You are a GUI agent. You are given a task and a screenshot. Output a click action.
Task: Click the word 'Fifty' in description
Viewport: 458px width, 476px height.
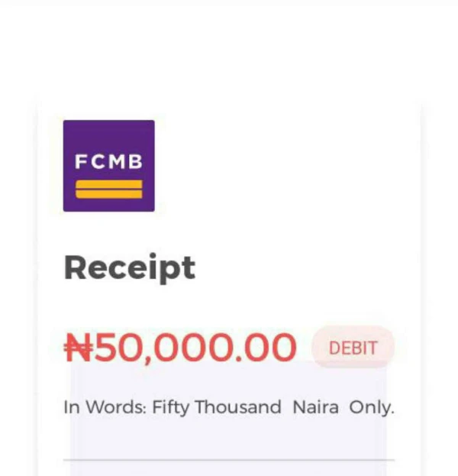click(x=170, y=408)
